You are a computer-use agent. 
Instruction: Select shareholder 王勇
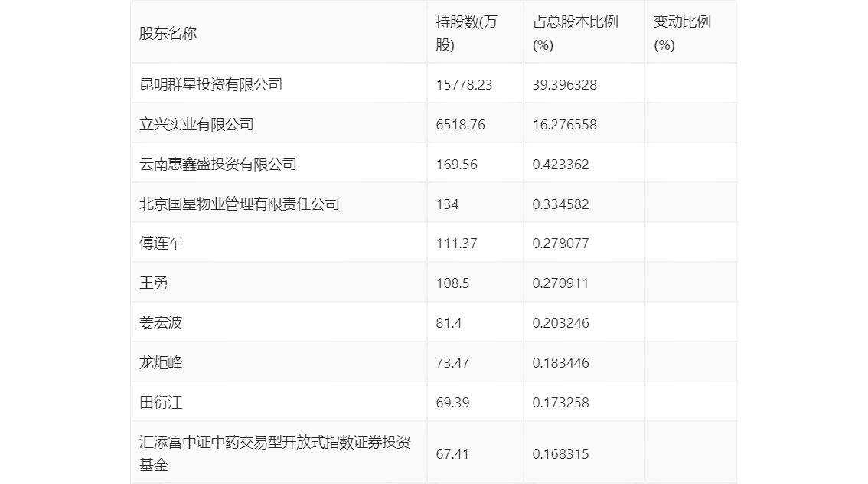click(x=153, y=283)
